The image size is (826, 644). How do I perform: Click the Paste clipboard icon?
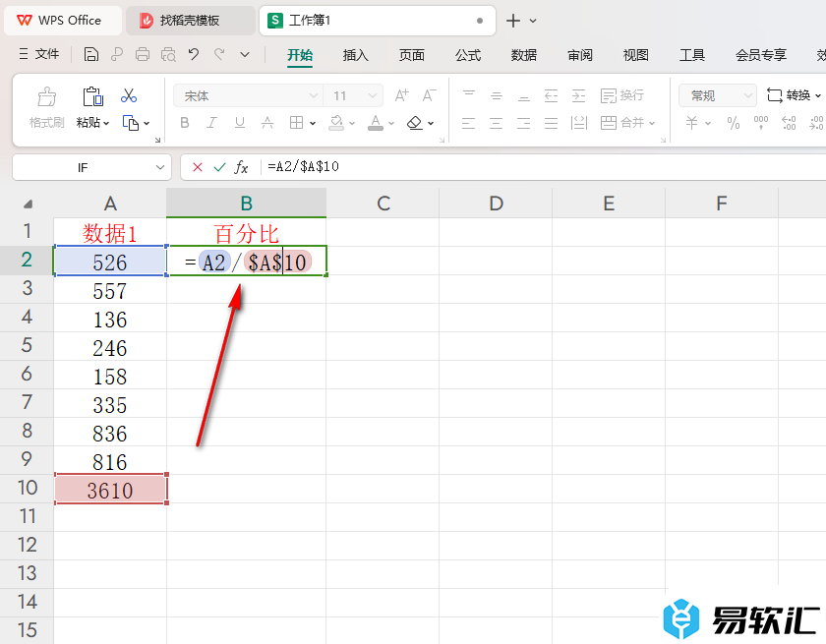pos(92,96)
